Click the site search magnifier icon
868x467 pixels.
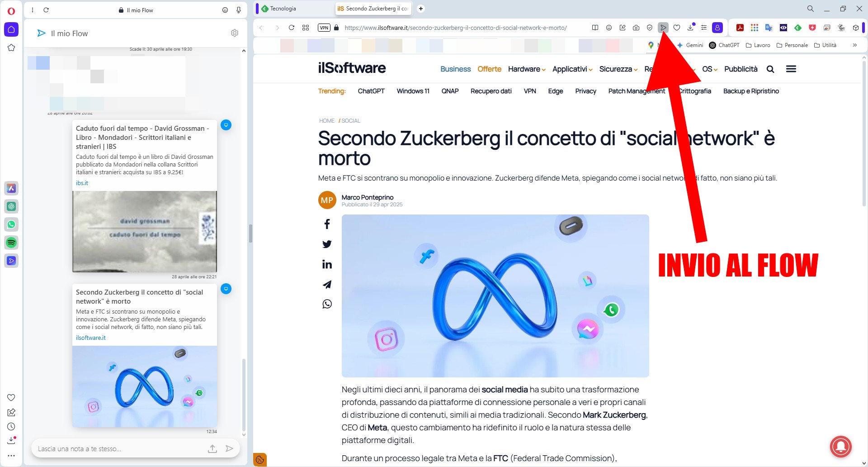[x=770, y=69]
